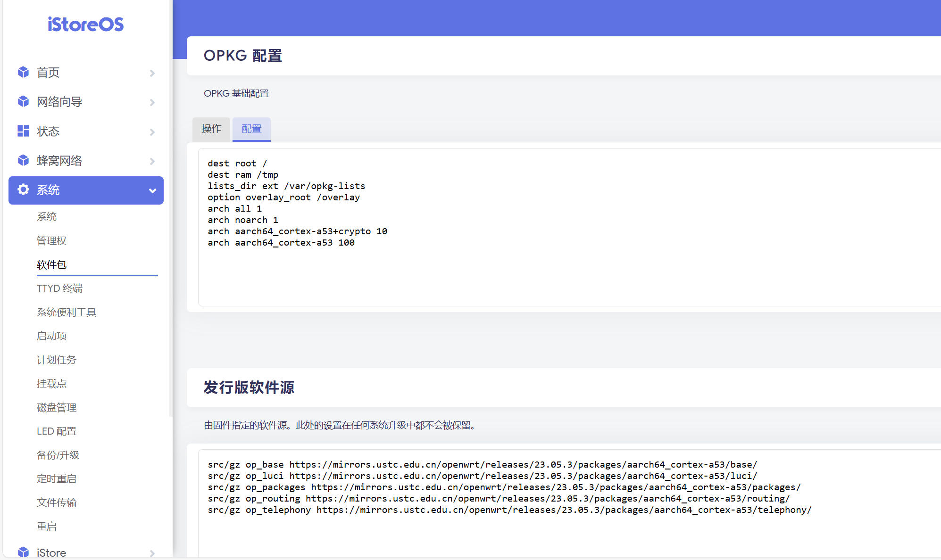Image resolution: width=941 pixels, height=560 pixels.
Task: Switch to the 操作 tab
Action: [x=211, y=129]
